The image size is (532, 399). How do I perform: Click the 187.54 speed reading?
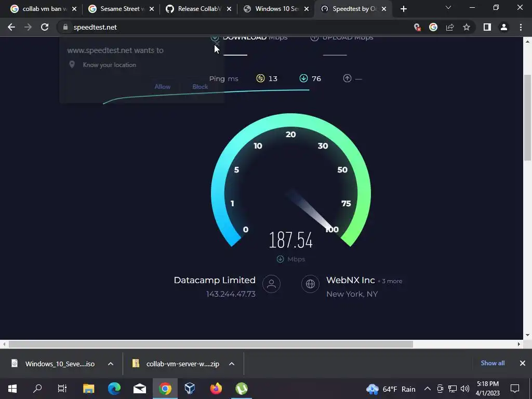pos(291,240)
